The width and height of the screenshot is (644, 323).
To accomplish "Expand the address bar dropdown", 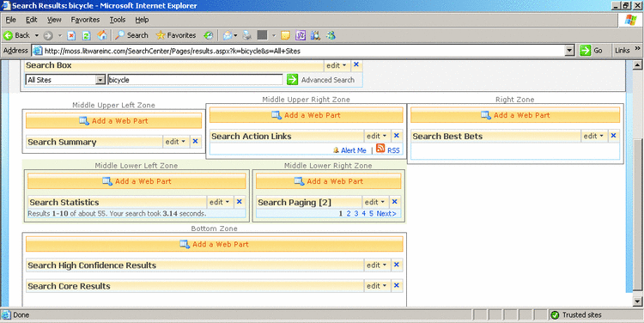I will point(569,51).
